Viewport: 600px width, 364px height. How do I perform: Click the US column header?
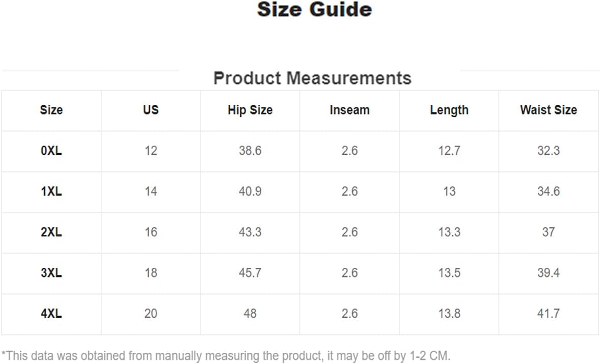(x=151, y=110)
